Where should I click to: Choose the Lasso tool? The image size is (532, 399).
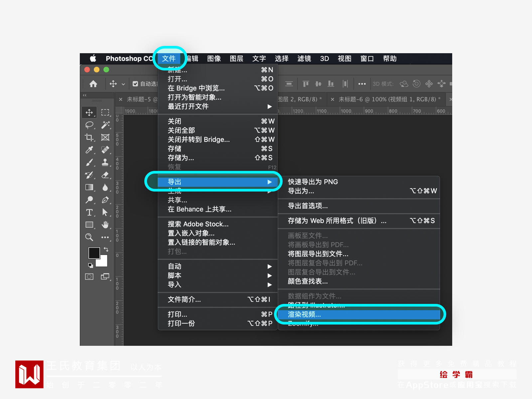tap(89, 125)
